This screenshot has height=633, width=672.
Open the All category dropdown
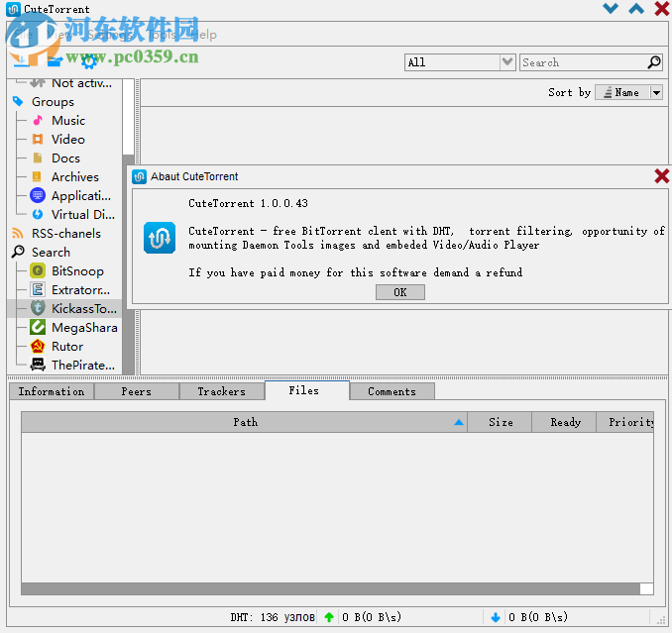(x=507, y=62)
